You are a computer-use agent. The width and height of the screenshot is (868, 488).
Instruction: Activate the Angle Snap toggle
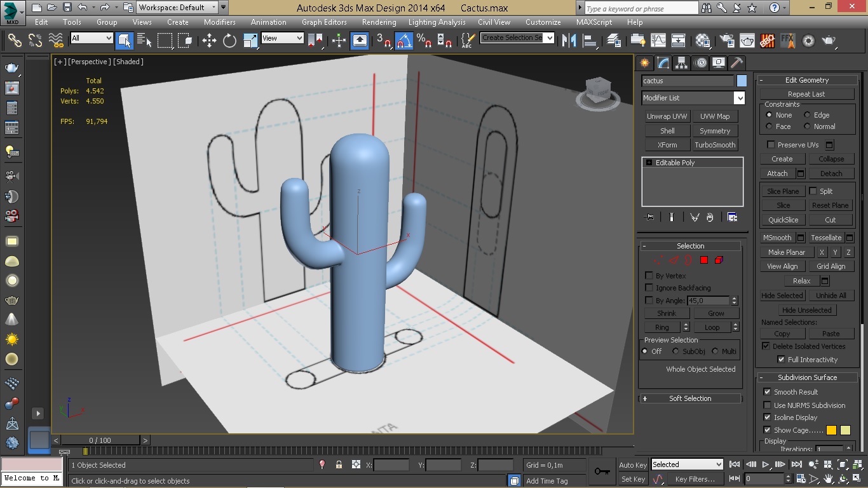(404, 41)
